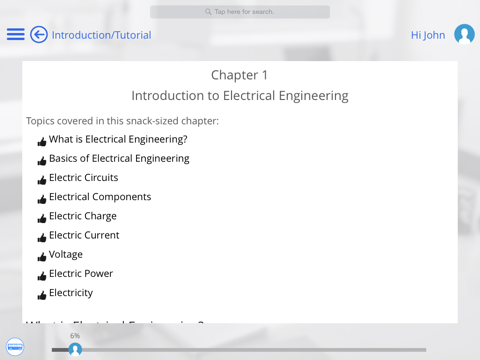Open the hamburger menu
The width and height of the screenshot is (480, 360).
[15, 34]
